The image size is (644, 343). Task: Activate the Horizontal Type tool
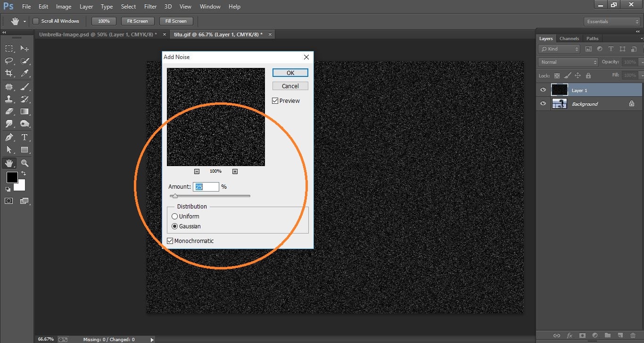(x=25, y=137)
